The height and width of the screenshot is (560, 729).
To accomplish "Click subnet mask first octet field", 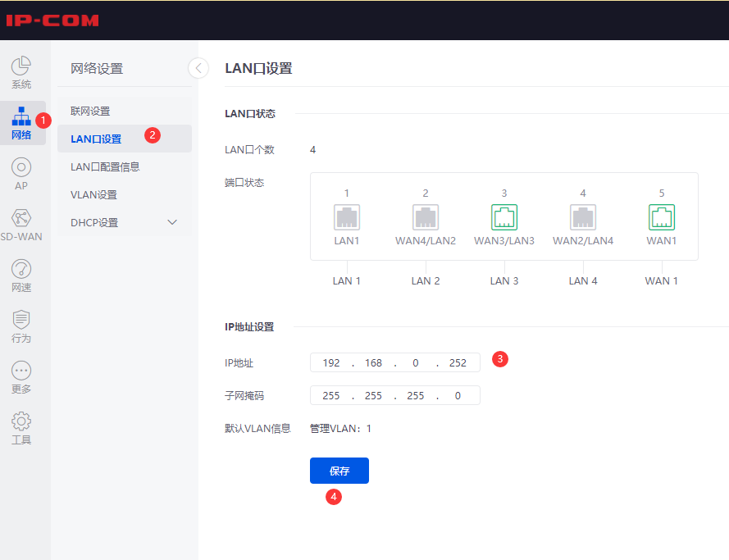I will (331, 395).
